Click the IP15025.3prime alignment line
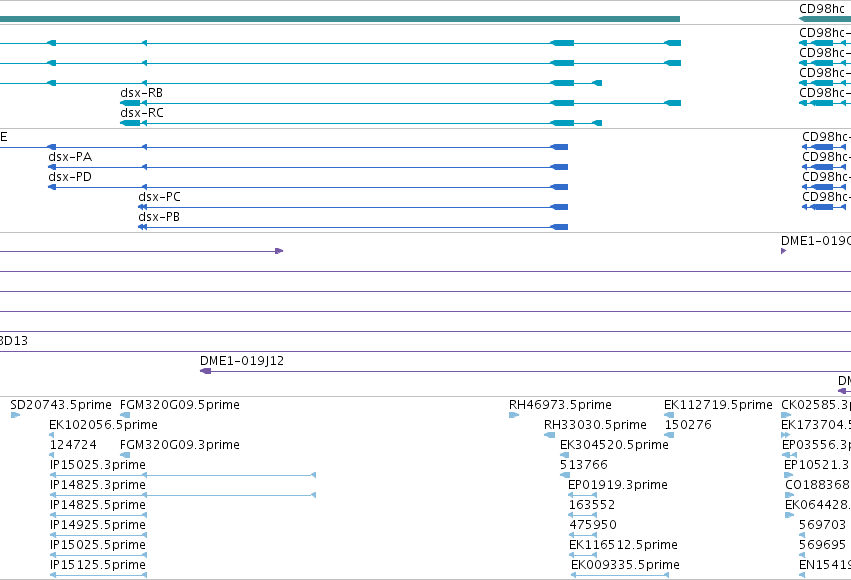 point(183,475)
